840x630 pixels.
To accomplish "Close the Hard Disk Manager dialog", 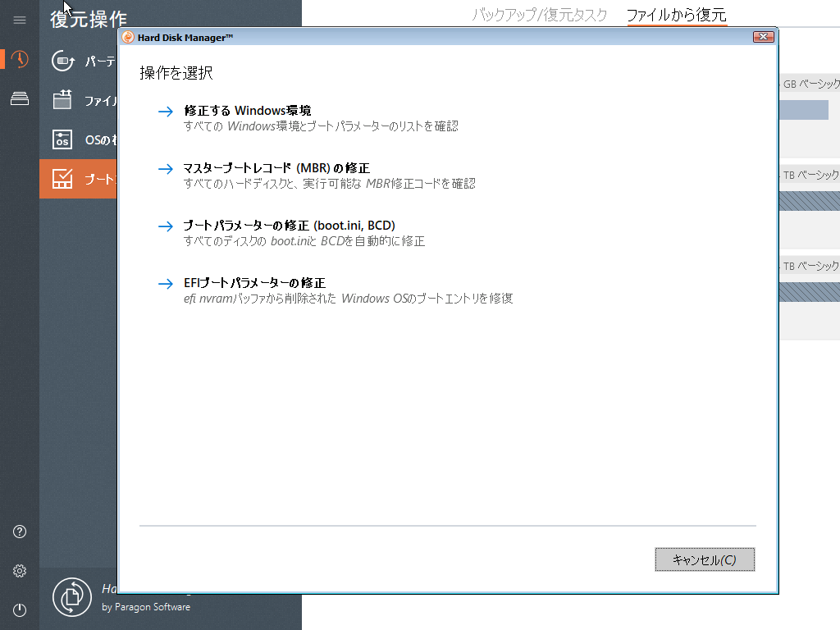I will (764, 36).
